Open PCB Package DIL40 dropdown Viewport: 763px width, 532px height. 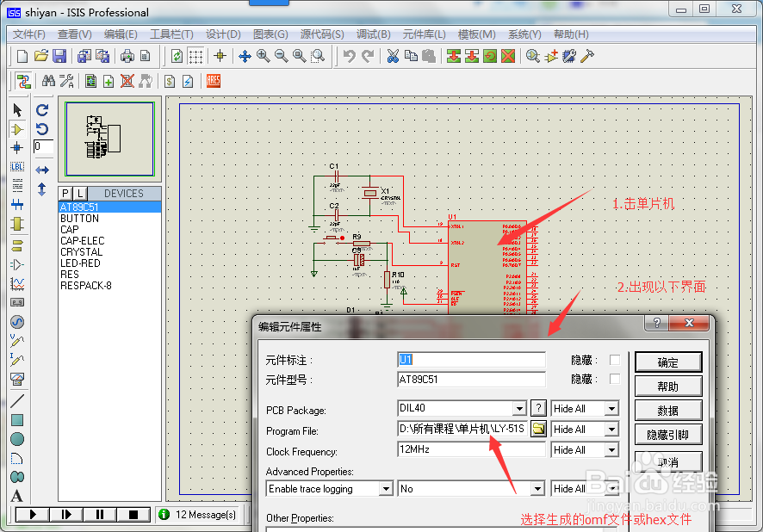519,409
